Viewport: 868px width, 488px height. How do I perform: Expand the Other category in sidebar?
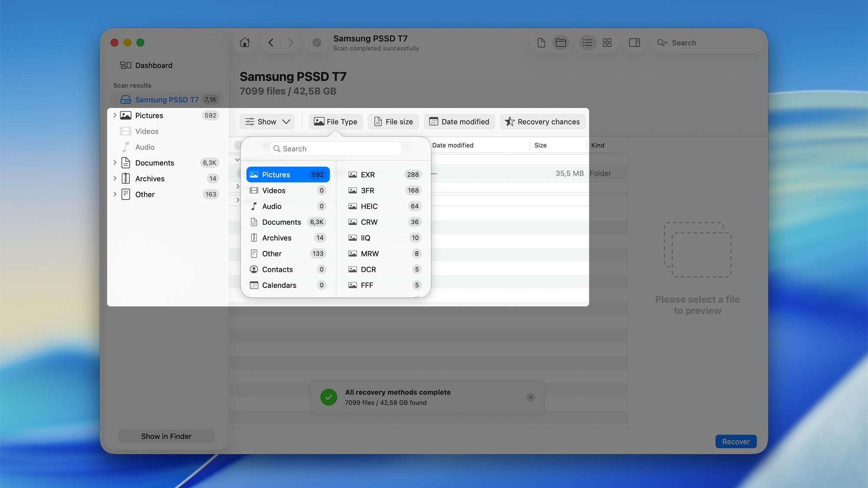click(115, 194)
